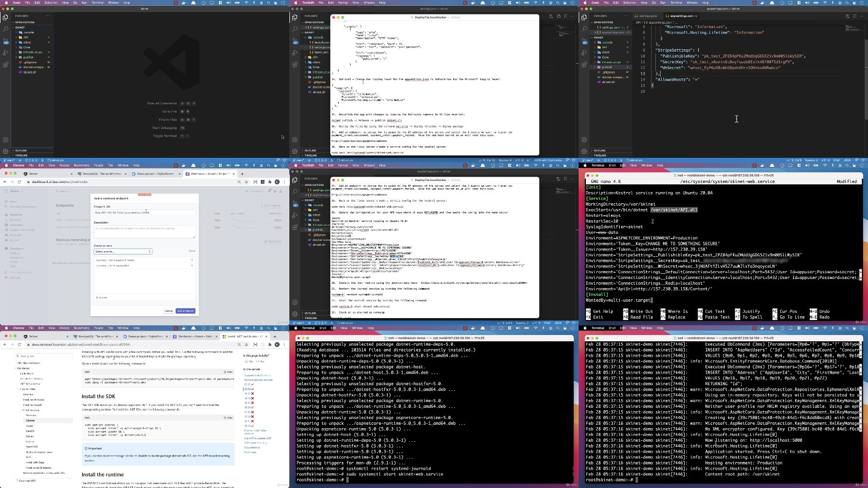Cancel the Add a webhook endpoint dialog
868x488 pixels.
(x=168, y=311)
